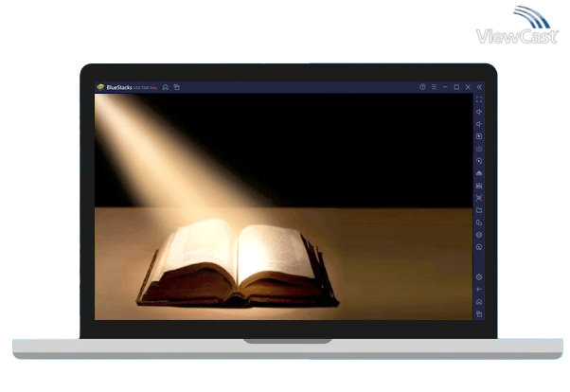
Task: Toggle full screen mode in sidebar
Action: (479, 99)
